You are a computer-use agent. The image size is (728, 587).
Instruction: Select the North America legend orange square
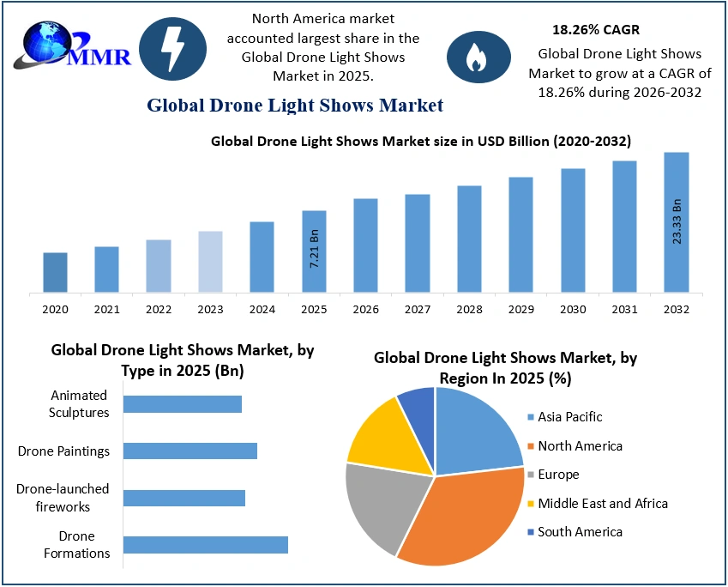click(529, 446)
